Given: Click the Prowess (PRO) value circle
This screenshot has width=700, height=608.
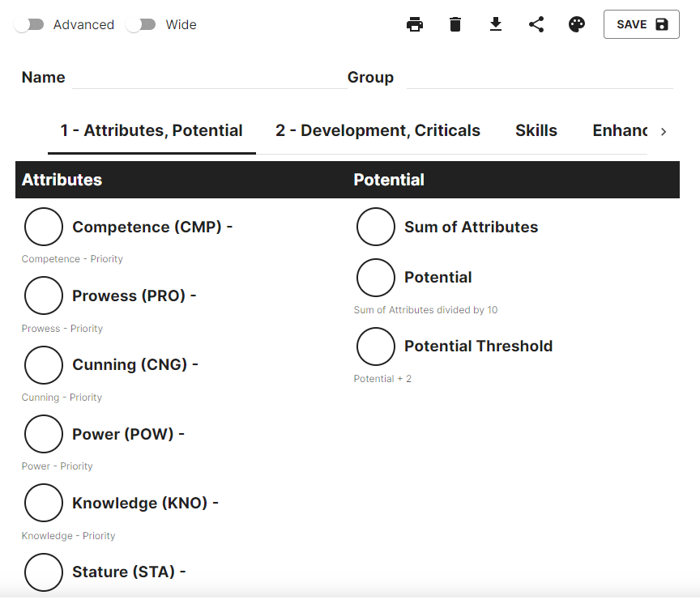Looking at the screenshot, I should coord(43,295).
